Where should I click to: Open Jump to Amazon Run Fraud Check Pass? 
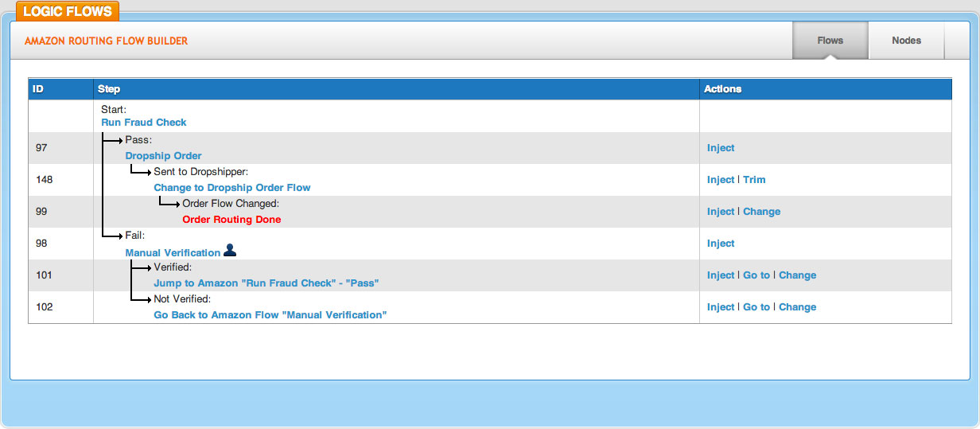(x=266, y=283)
